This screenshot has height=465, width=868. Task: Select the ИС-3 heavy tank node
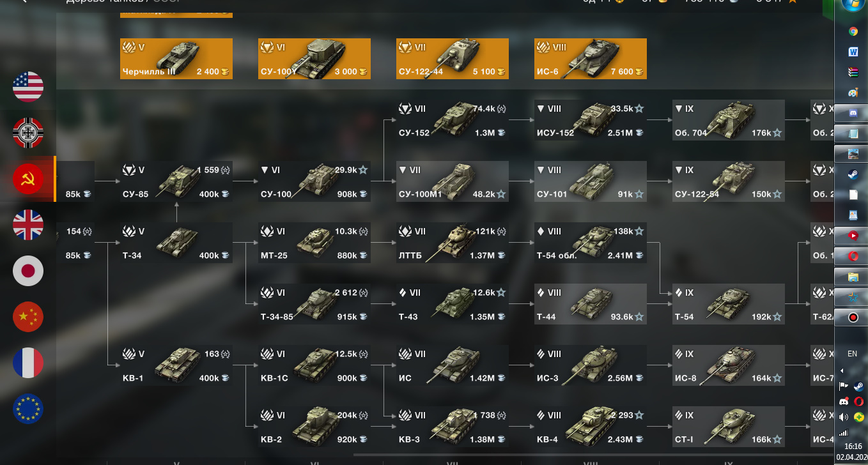click(591, 365)
